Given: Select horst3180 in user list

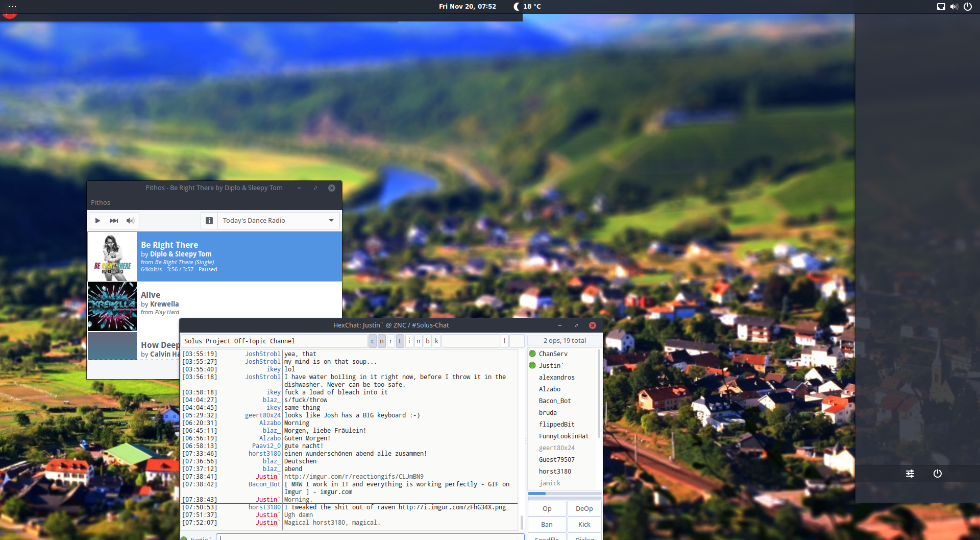Looking at the screenshot, I should [x=562, y=472].
